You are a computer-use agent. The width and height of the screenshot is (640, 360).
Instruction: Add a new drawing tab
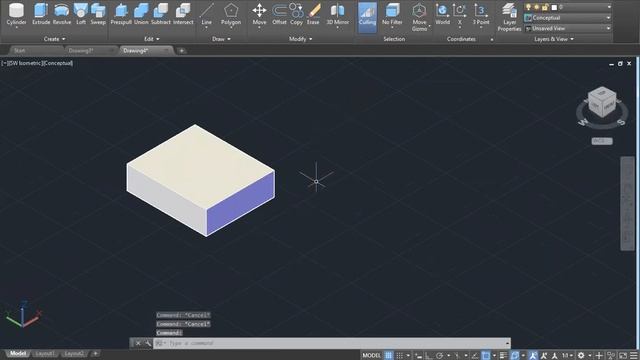click(x=181, y=51)
